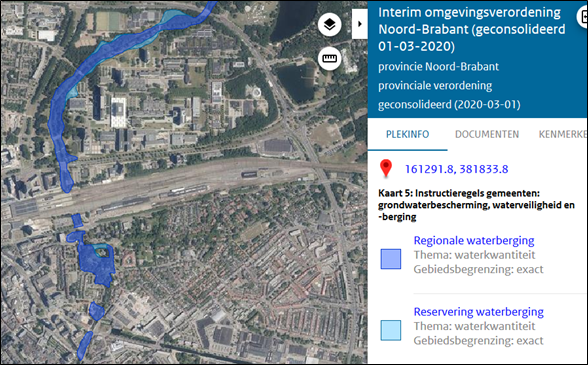Image resolution: width=588 pixels, height=365 pixels.
Task: Open the Reservering waterberging link
Action: pos(478,311)
